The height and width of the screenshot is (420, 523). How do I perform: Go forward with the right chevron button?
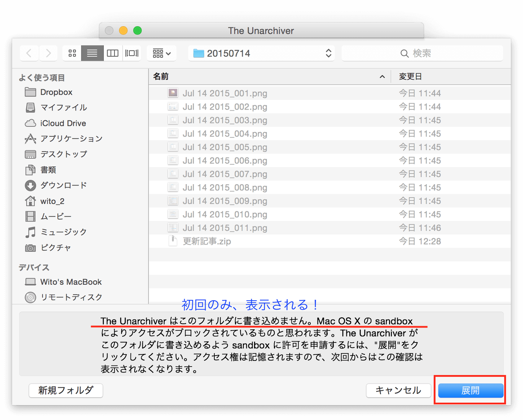[x=48, y=53]
